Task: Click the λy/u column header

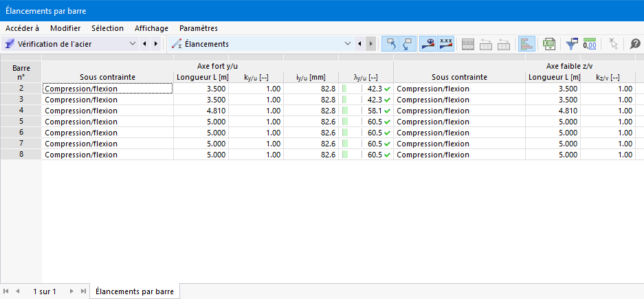Action: [366, 77]
